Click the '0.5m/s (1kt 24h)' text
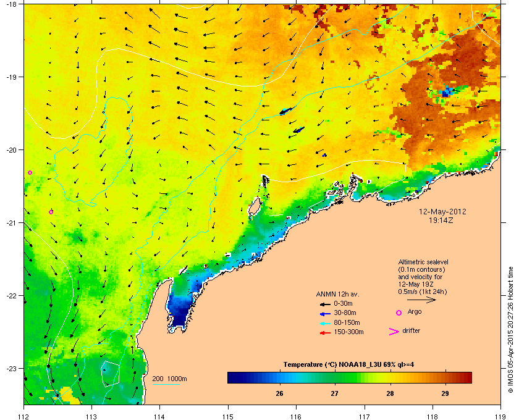 423,292
